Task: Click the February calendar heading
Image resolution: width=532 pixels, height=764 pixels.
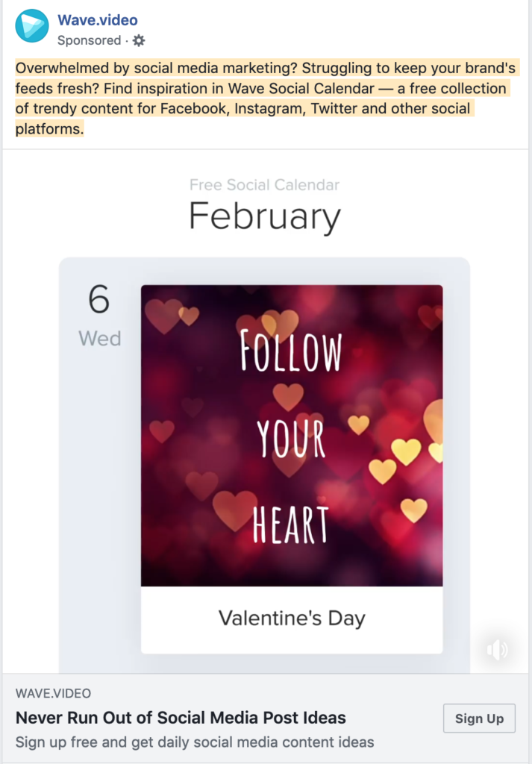Action: (265, 217)
